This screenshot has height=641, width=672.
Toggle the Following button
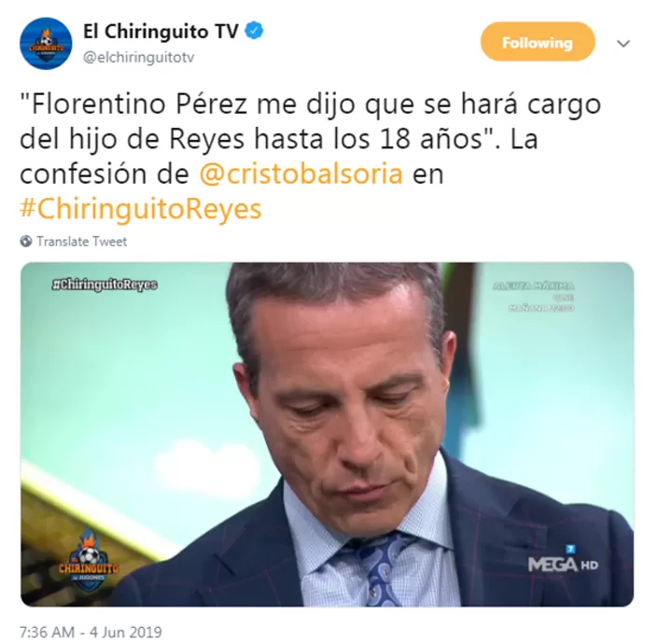point(538,42)
